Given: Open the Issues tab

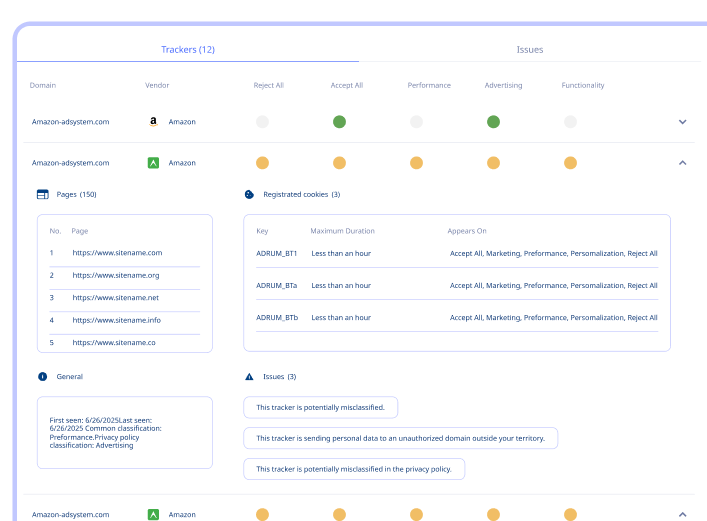Looking at the screenshot, I should pos(530,49).
